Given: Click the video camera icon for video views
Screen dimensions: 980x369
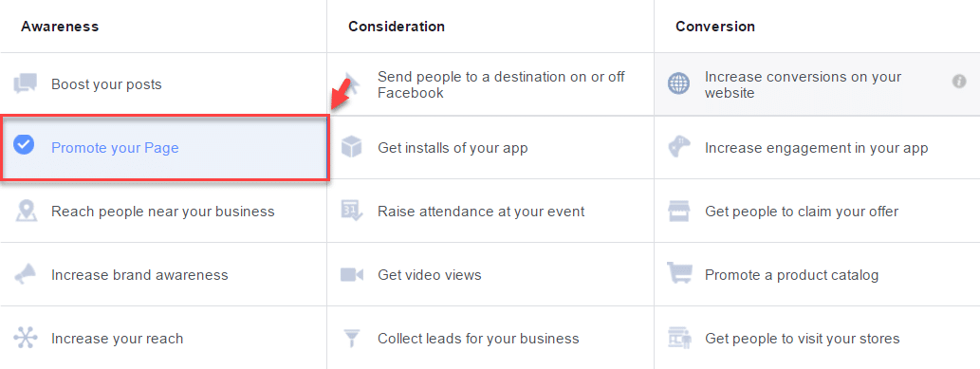Looking at the screenshot, I should click(352, 275).
